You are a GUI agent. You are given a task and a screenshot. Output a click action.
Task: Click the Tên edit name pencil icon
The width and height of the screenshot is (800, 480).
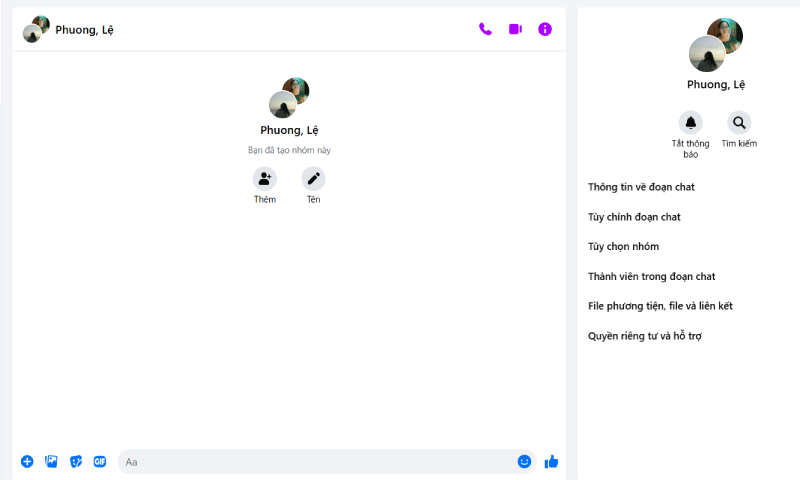[314, 179]
